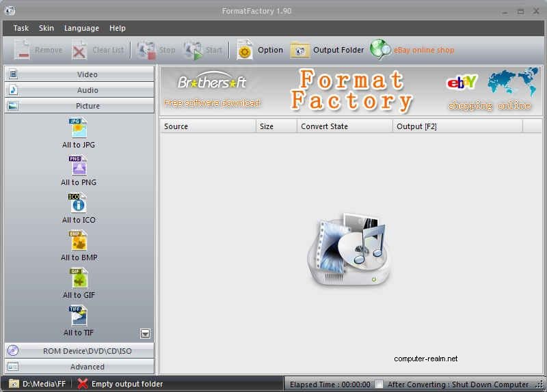Click the Option label in toolbar
This screenshot has width=547, height=392.
tap(270, 50)
